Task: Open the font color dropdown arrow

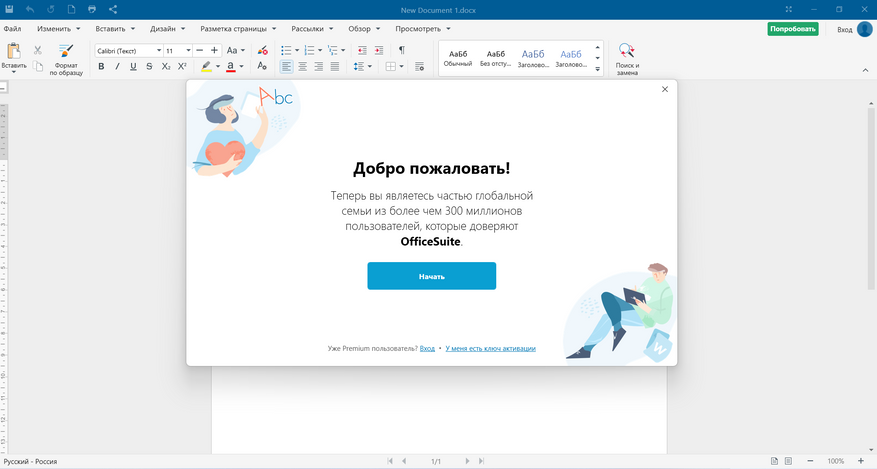Action: pyautogui.click(x=242, y=67)
